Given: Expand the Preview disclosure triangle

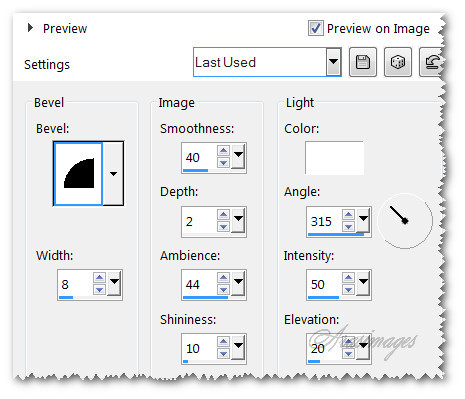Looking at the screenshot, I should pos(30,28).
